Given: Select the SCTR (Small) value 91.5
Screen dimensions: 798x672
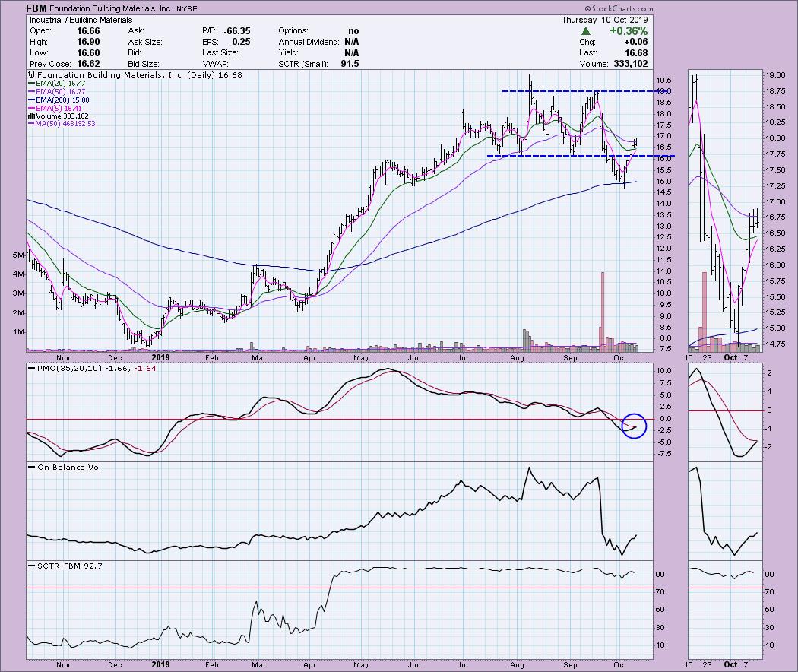Looking at the screenshot, I should tap(350, 64).
